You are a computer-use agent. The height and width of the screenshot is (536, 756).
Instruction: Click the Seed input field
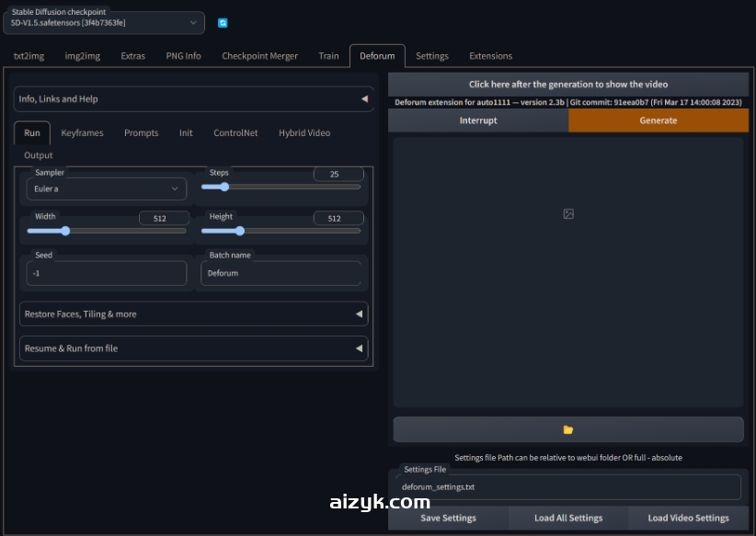point(107,273)
